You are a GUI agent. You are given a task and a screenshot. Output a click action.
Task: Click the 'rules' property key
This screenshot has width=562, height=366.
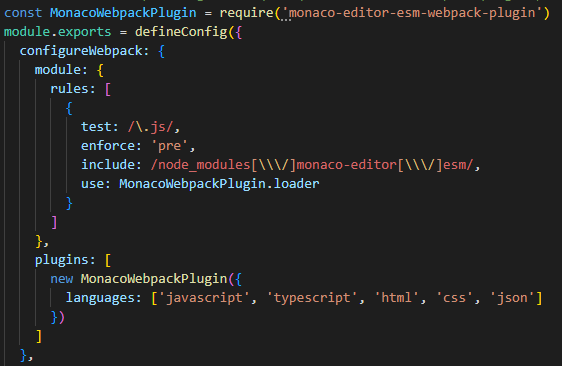(x=69, y=89)
